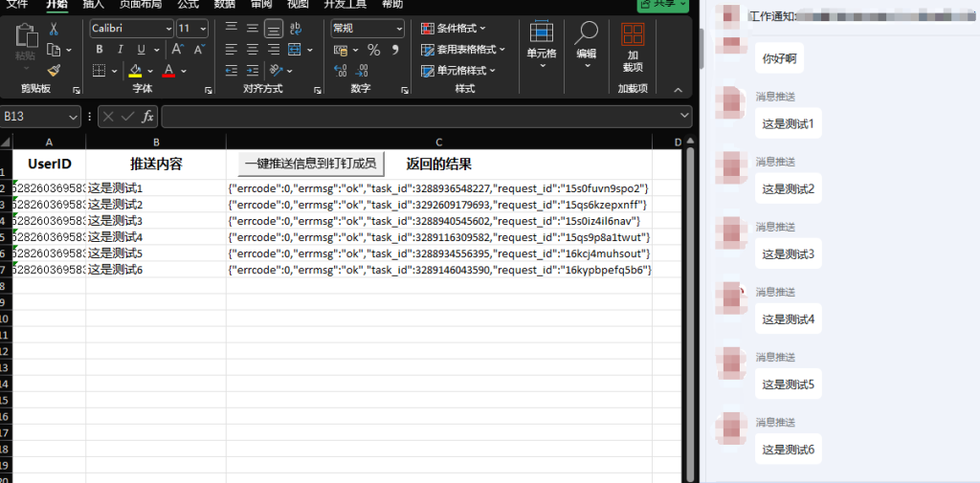Image resolution: width=980 pixels, height=483 pixels.
Task: Toggle bold formatting
Action: 100,50
